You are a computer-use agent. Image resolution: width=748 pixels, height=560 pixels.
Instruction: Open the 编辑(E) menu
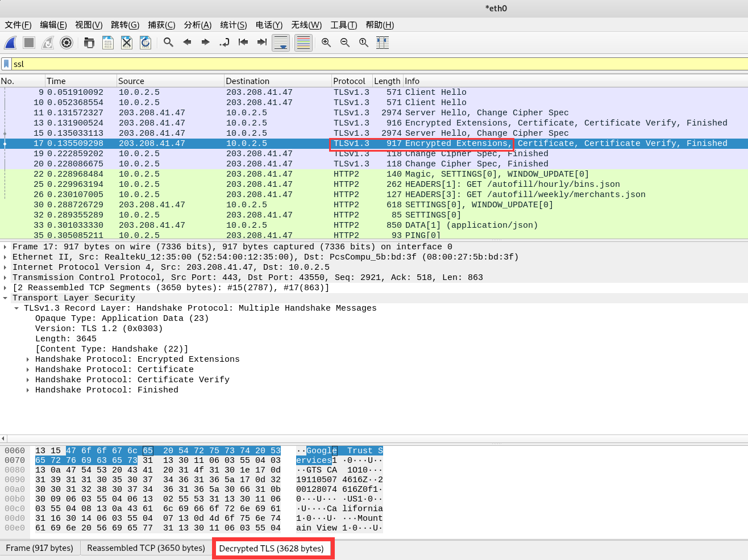pos(53,25)
